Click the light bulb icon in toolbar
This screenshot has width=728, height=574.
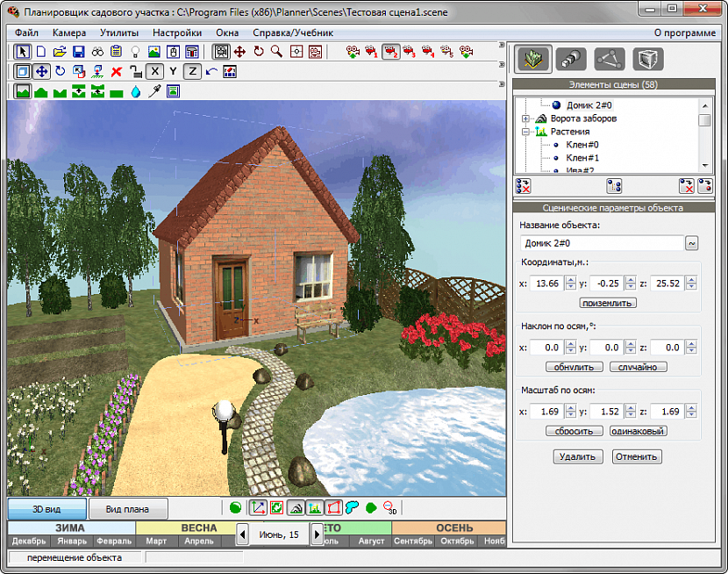135,52
